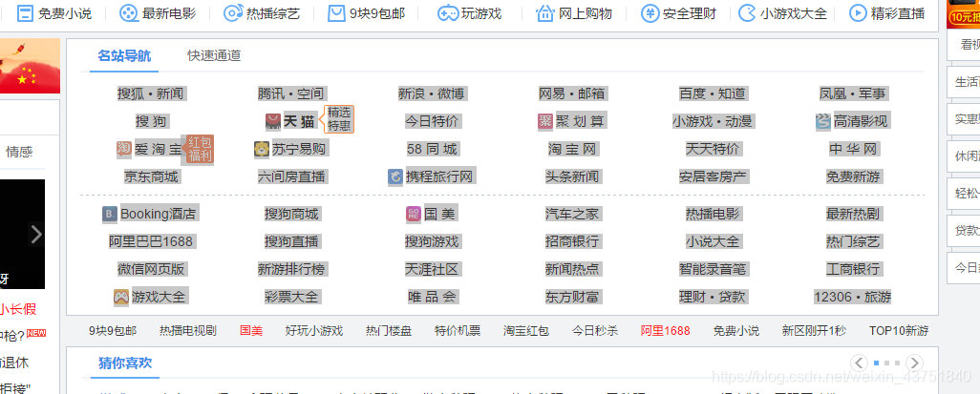Visit 58同城 link
Image resolution: width=980 pixels, height=394 pixels.
[x=432, y=149]
